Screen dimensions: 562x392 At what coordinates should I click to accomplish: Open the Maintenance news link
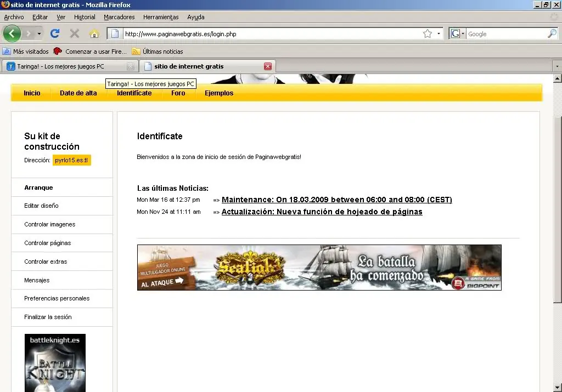336,200
